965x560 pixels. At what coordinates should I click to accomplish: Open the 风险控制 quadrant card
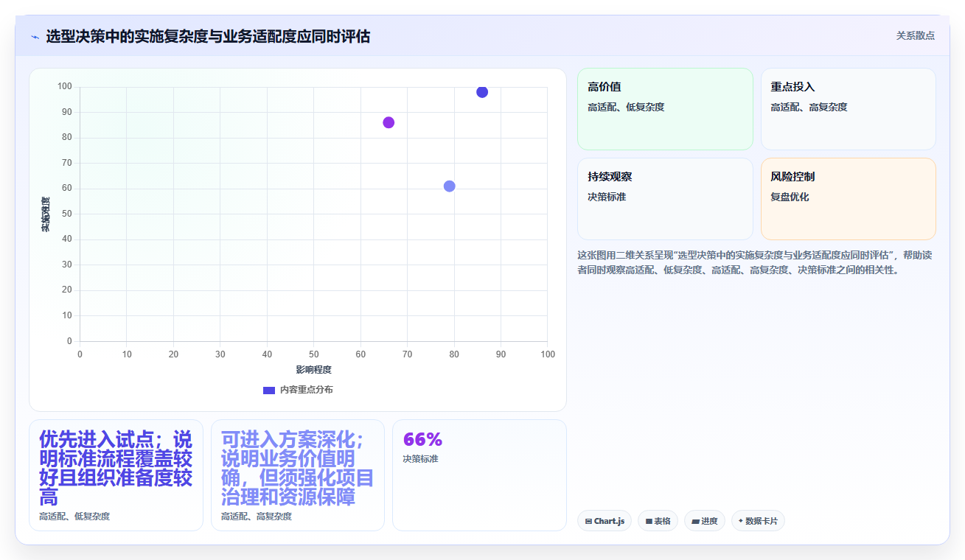point(848,199)
